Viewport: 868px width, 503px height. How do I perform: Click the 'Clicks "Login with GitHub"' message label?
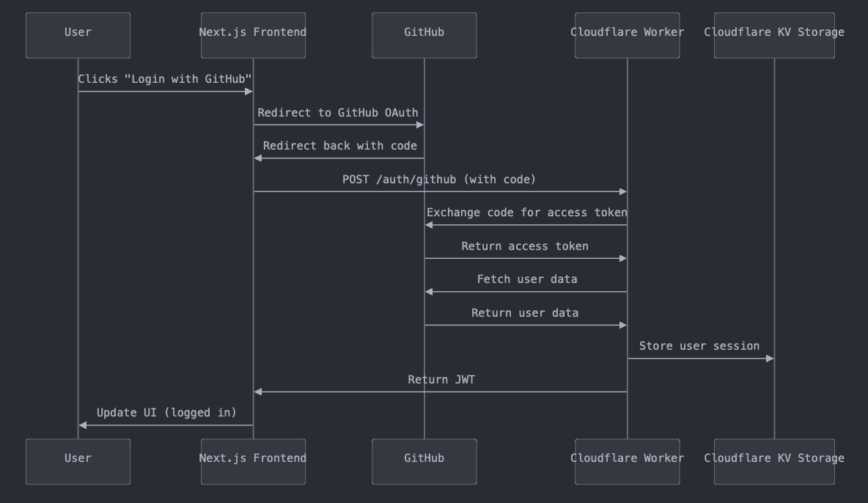tap(165, 79)
